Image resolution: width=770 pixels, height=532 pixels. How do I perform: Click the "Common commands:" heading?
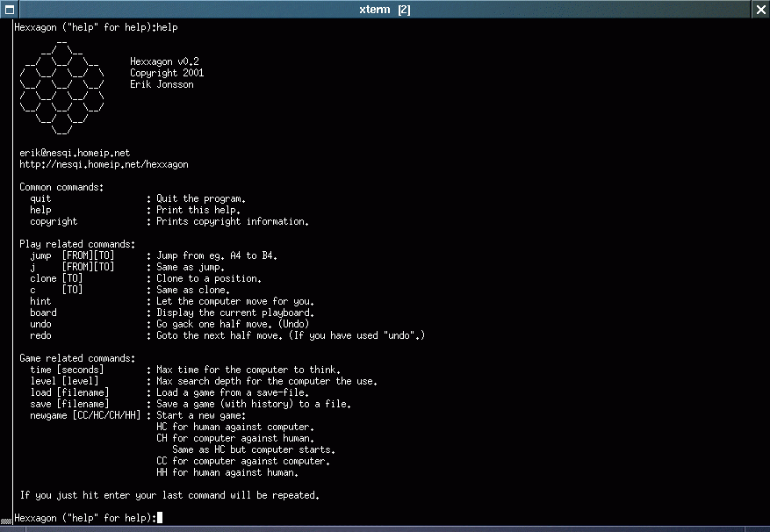pyautogui.click(x=61, y=187)
